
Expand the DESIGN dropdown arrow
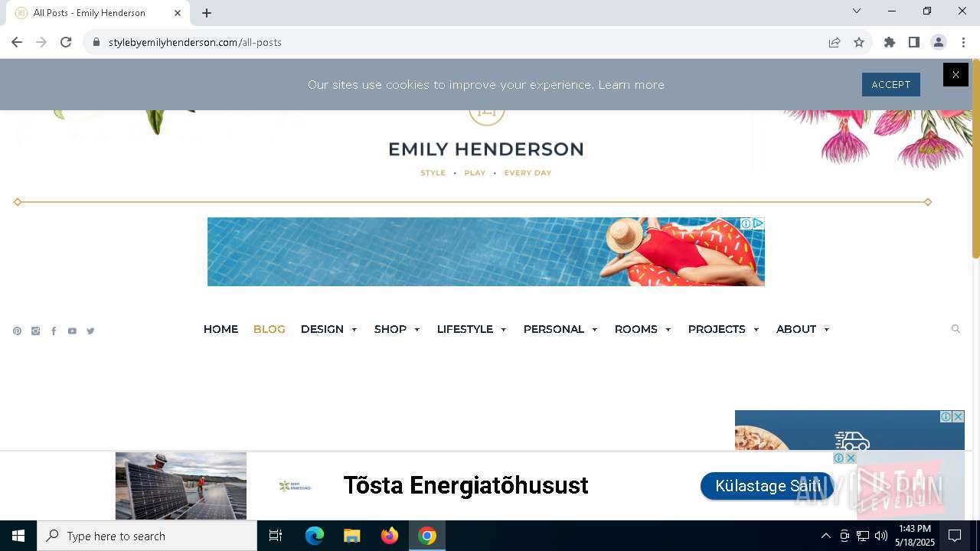(354, 330)
